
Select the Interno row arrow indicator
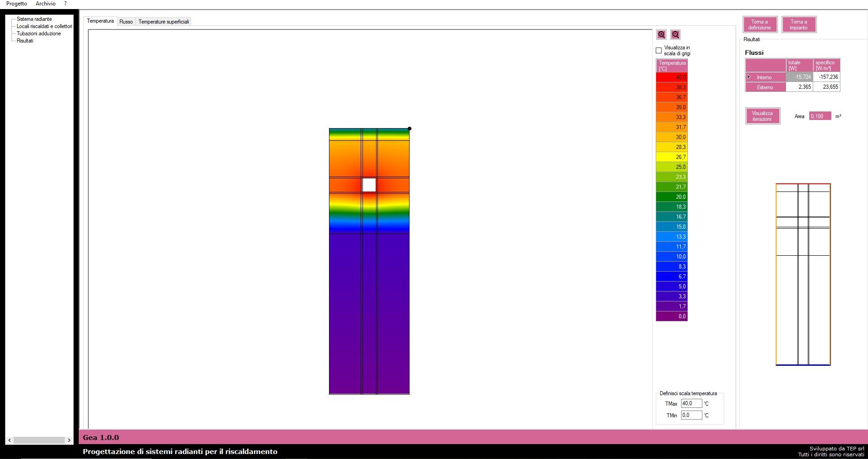coord(749,77)
